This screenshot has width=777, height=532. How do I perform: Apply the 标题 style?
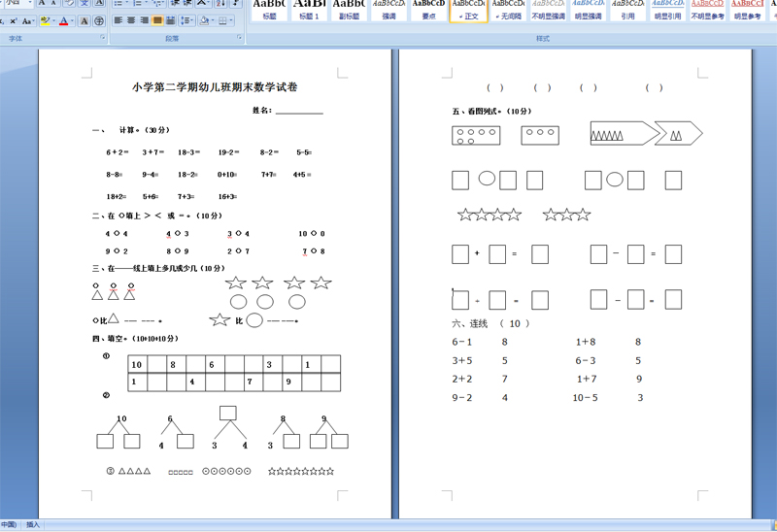269,10
